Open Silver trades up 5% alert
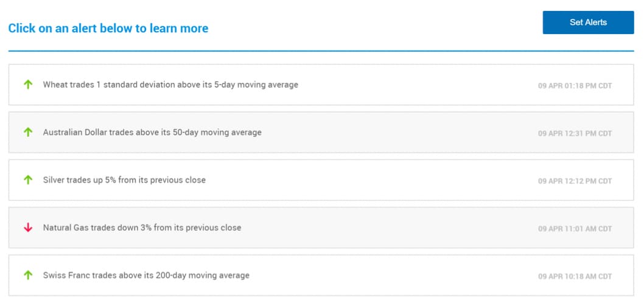Screen dimensions: 644x308 pos(124,180)
